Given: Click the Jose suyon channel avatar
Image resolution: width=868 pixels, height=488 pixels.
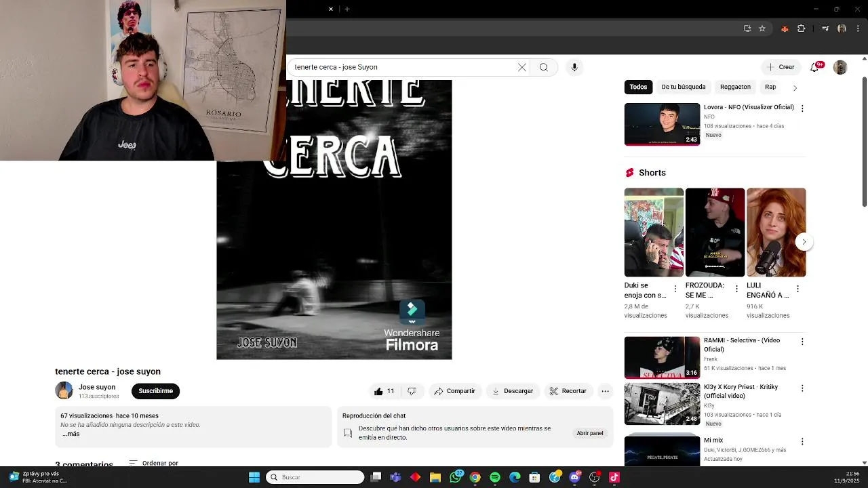Looking at the screenshot, I should 64,390.
